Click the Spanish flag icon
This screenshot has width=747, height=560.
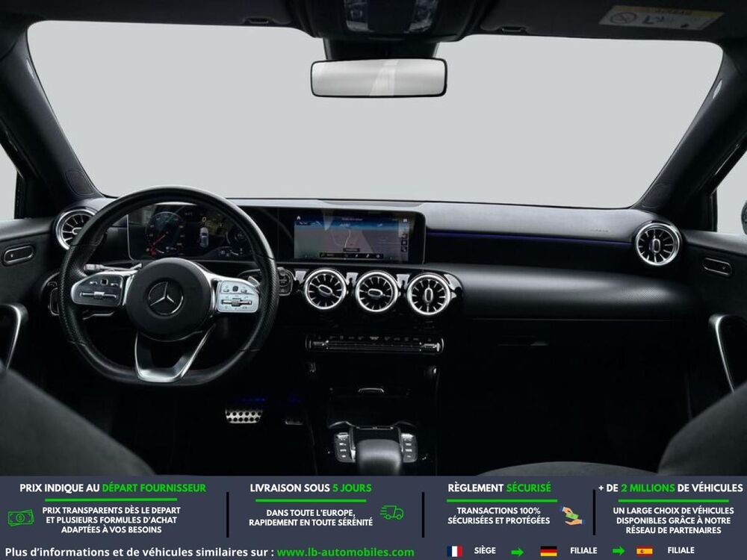[x=645, y=551]
